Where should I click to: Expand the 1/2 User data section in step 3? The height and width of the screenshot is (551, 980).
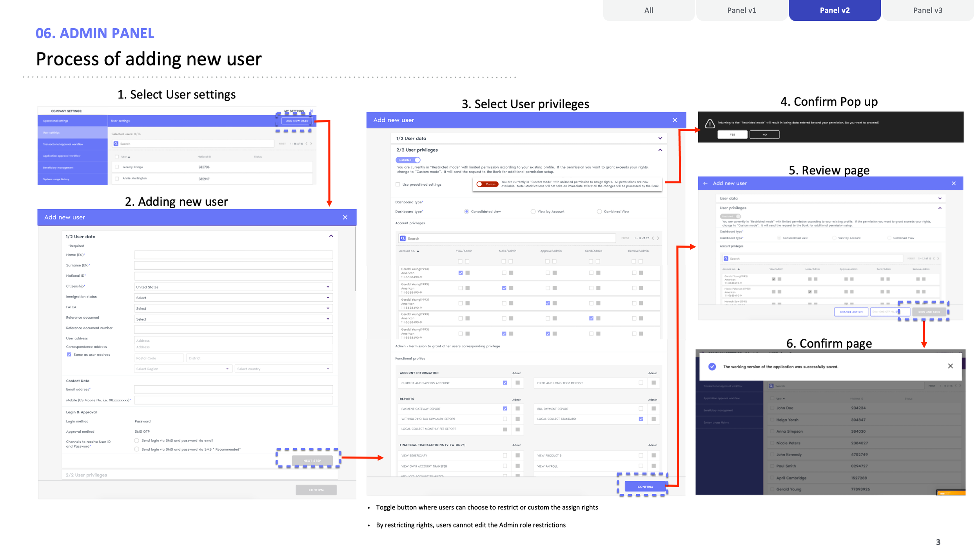pos(660,138)
